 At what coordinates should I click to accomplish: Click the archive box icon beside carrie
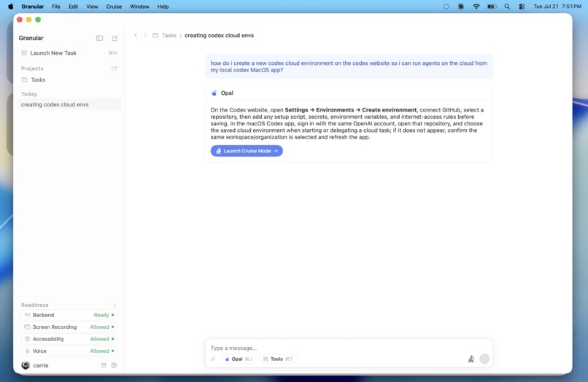point(104,365)
